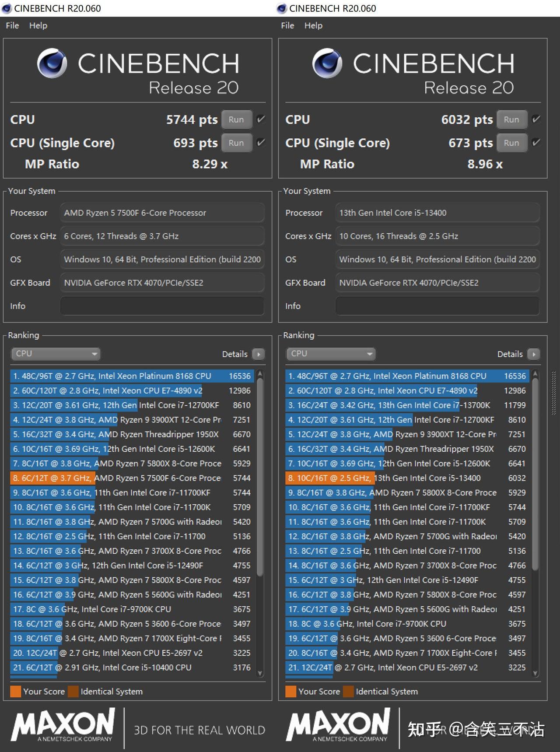Click Cores field 6 Cores, 12 Threads
The image size is (560, 752).
(162, 236)
